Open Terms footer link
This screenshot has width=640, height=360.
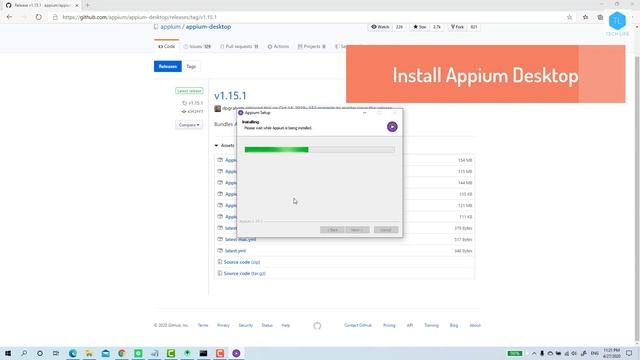click(x=203, y=325)
